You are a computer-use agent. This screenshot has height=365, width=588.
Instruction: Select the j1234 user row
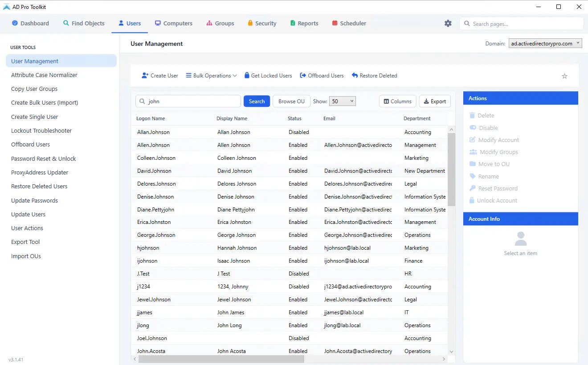(290, 287)
